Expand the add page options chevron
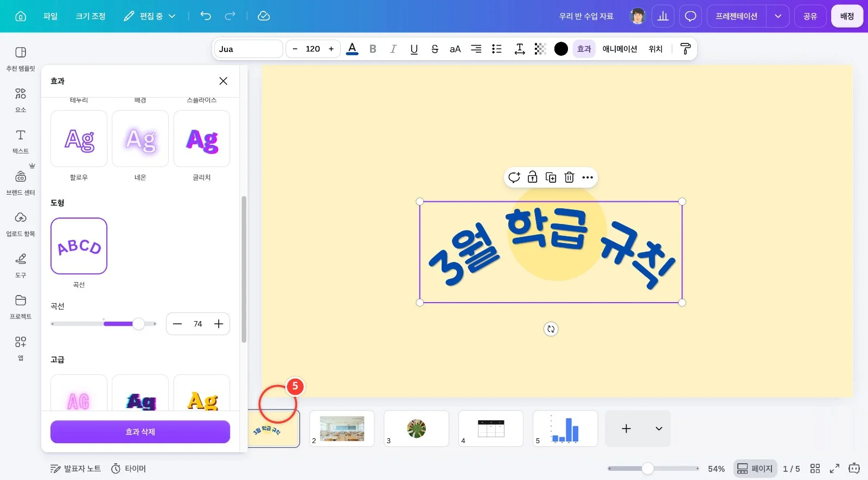The width and height of the screenshot is (868, 480). coord(659,428)
